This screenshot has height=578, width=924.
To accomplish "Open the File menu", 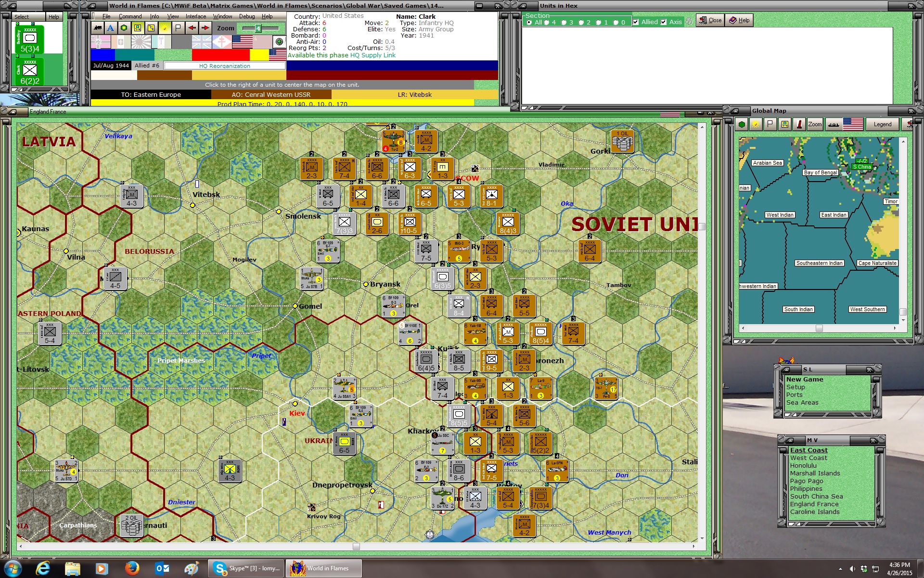I will 106,16.
